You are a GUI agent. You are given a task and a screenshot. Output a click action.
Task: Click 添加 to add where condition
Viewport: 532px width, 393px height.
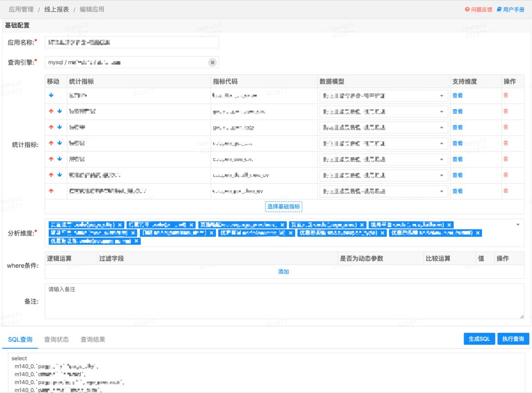284,272
